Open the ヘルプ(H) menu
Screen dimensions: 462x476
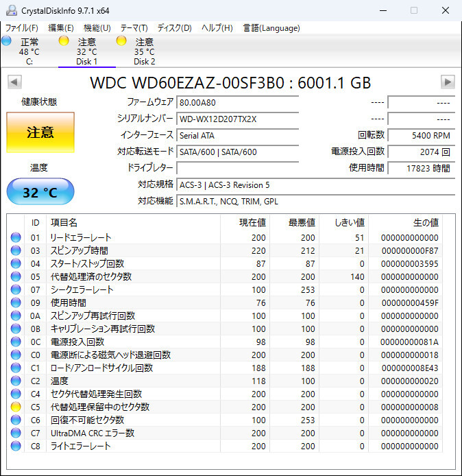point(217,28)
